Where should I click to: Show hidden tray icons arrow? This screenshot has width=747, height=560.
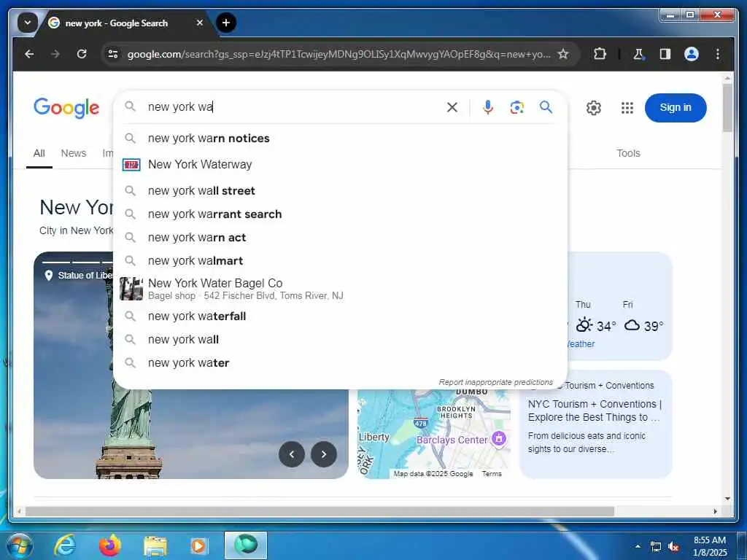[x=638, y=546]
